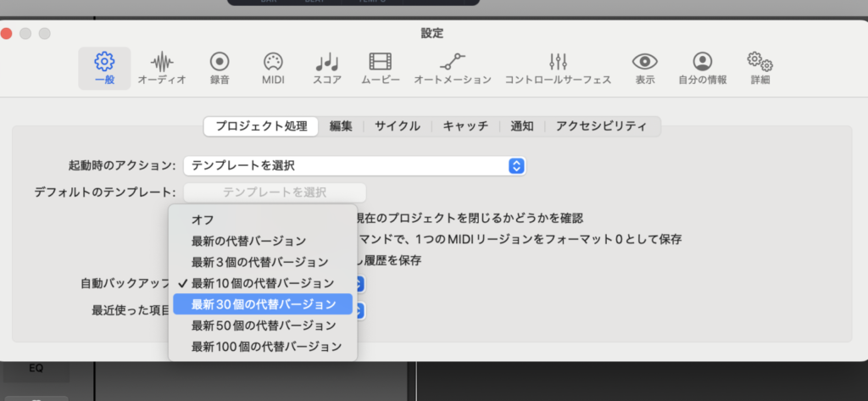This screenshot has height=401, width=868.
Task: Open the 表示 display settings pane
Action: 645,69
